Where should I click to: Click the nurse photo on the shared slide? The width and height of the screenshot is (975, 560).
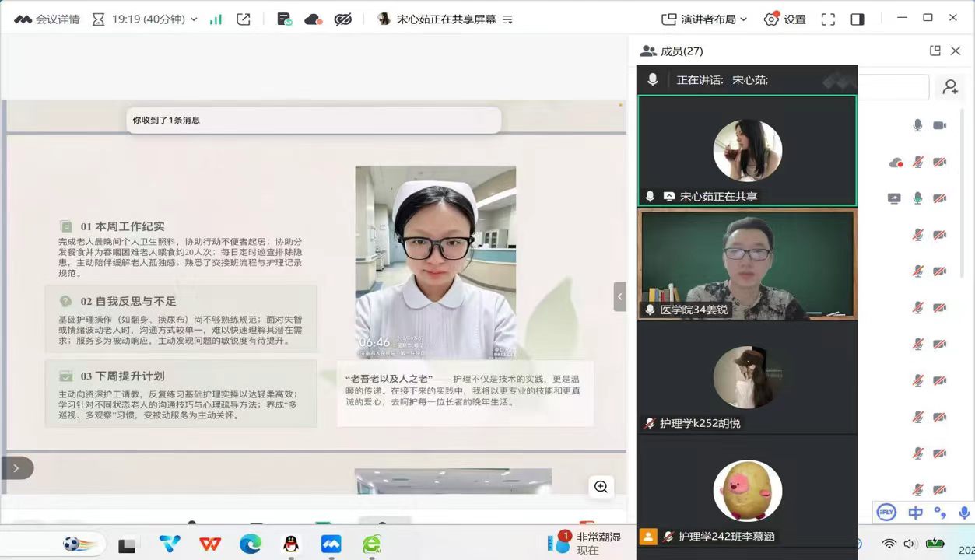[x=436, y=262]
